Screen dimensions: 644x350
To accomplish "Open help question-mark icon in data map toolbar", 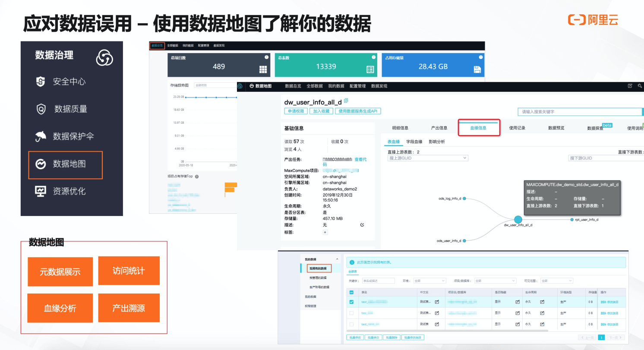I will [630, 86].
